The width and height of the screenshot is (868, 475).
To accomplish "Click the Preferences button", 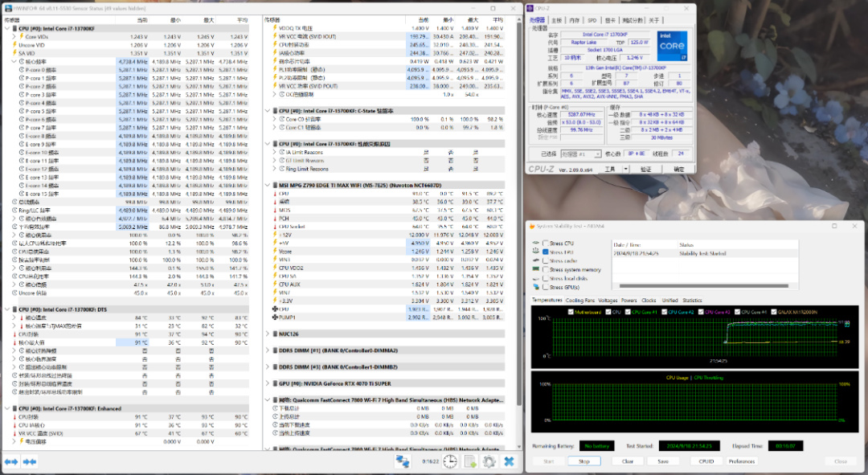I will [741, 461].
